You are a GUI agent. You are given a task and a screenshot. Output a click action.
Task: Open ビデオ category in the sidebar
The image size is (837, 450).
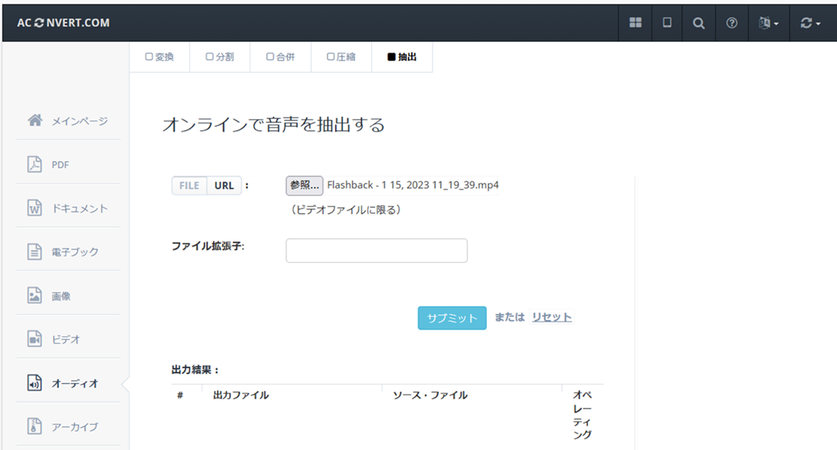(66, 340)
